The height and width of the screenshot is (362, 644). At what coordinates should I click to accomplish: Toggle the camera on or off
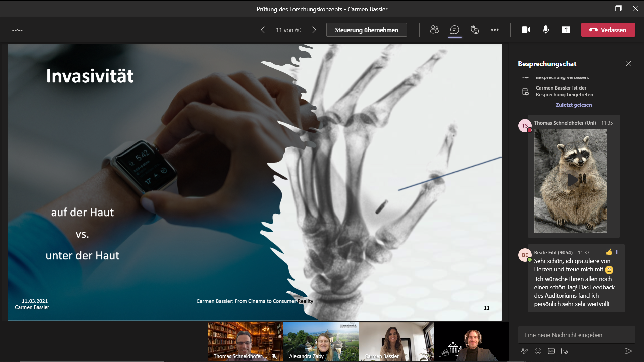(526, 30)
